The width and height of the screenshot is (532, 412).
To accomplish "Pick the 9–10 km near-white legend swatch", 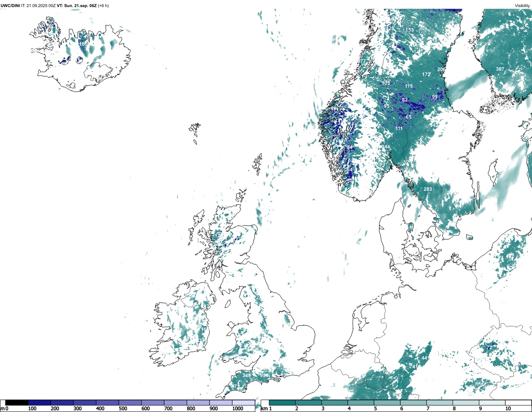I will point(492,402).
